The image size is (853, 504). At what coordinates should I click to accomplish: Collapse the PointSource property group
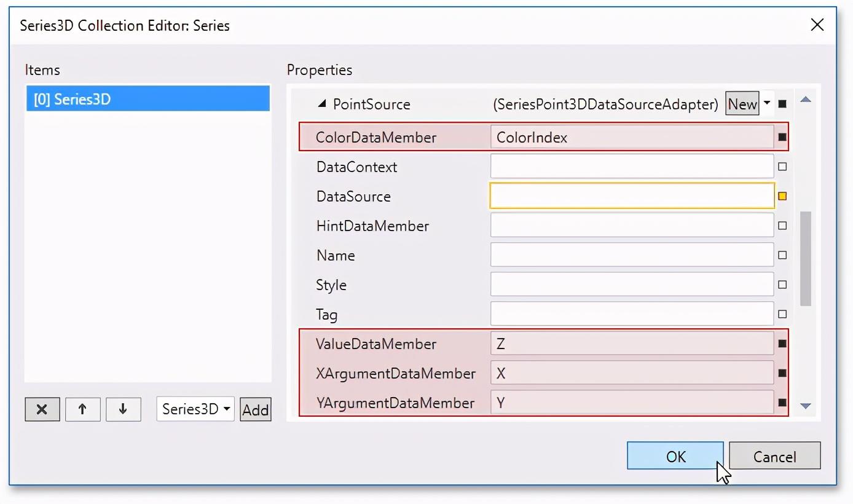(x=322, y=104)
